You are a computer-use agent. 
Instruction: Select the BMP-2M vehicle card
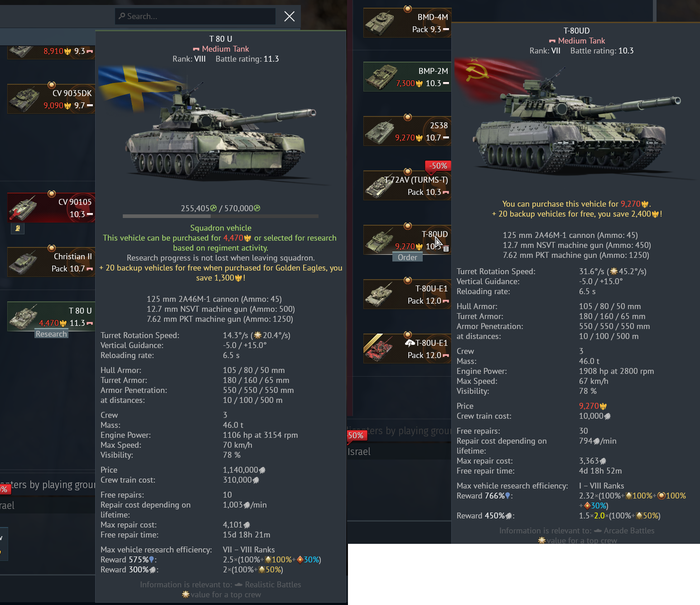click(x=407, y=77)
